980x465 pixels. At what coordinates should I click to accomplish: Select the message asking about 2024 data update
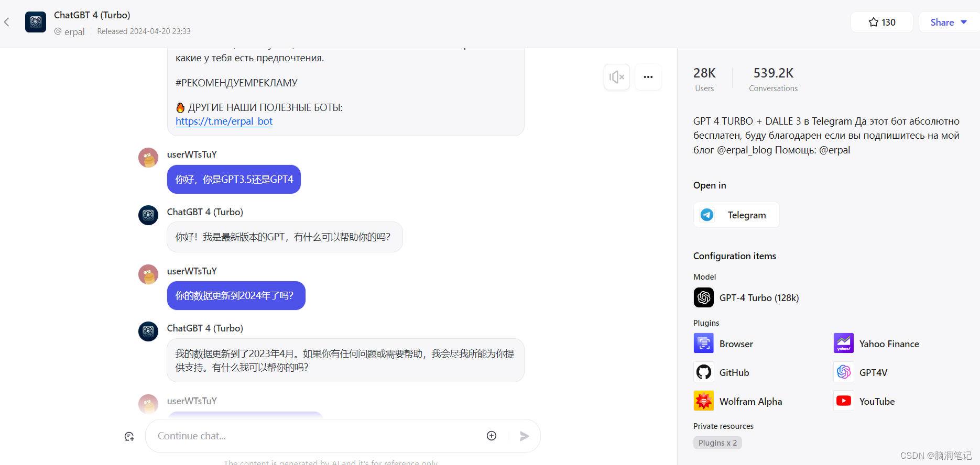coord(236,296)
